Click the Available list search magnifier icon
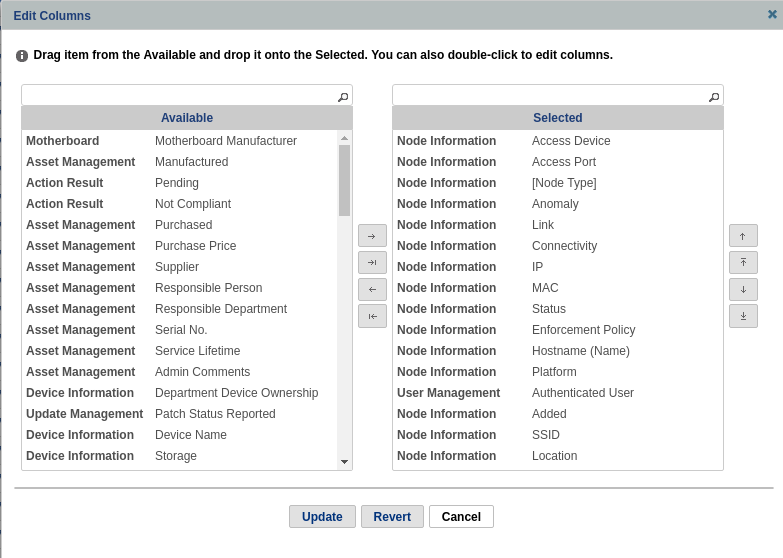The width and height of the screenshot is (783, 558). click(343, 97)
